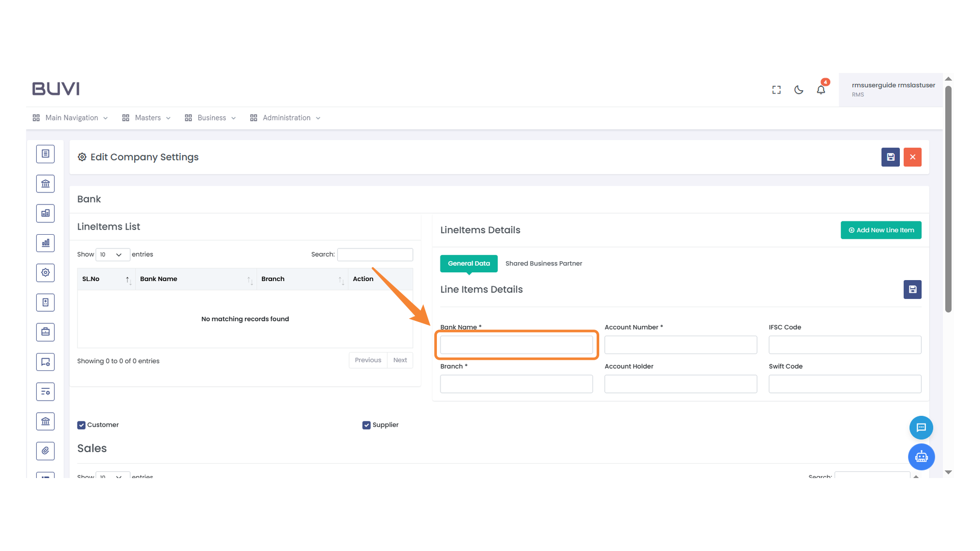Open the chatbot assistant bubble

(x=921, y=457)
